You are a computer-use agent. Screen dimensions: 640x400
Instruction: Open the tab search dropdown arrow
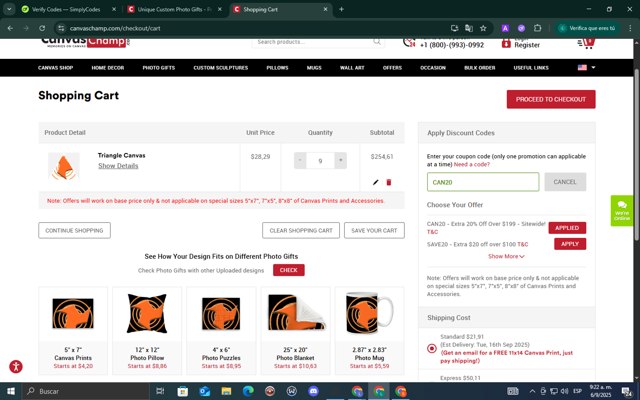[x=9, y=9]
